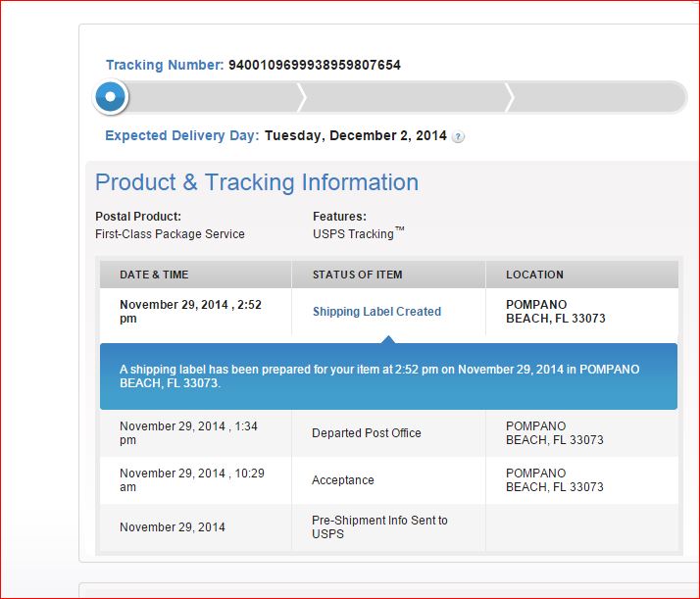Expand Pre-Shipment Info Sent to USPS entry
The width and height of the screenshot is (700, 599).
(x=379, y=527)
